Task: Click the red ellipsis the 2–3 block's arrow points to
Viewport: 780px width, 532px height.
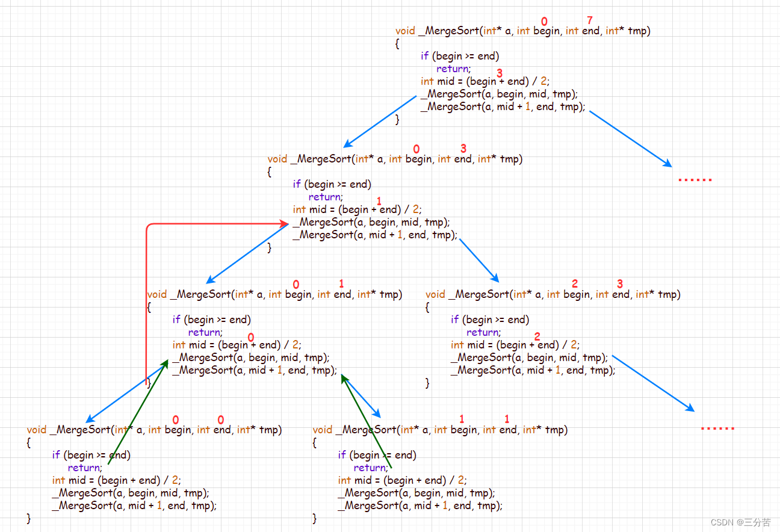Action: [x=719, y=428]
